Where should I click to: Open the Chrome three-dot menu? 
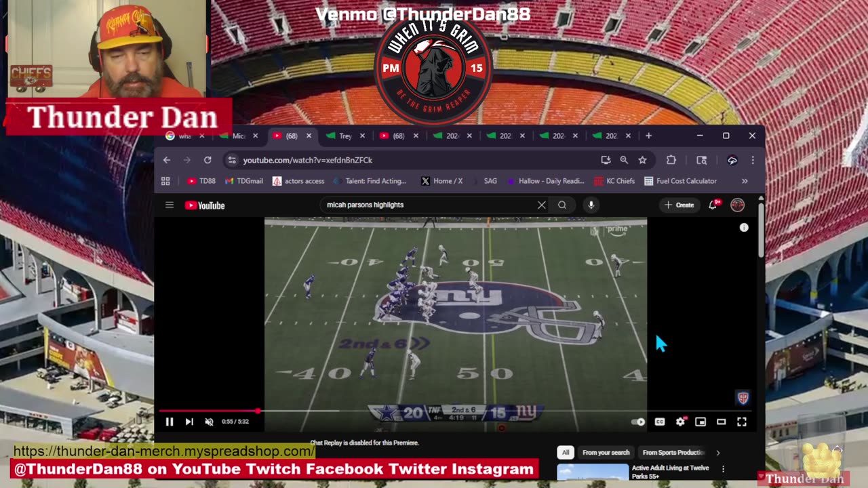click(x=753, y=160)
